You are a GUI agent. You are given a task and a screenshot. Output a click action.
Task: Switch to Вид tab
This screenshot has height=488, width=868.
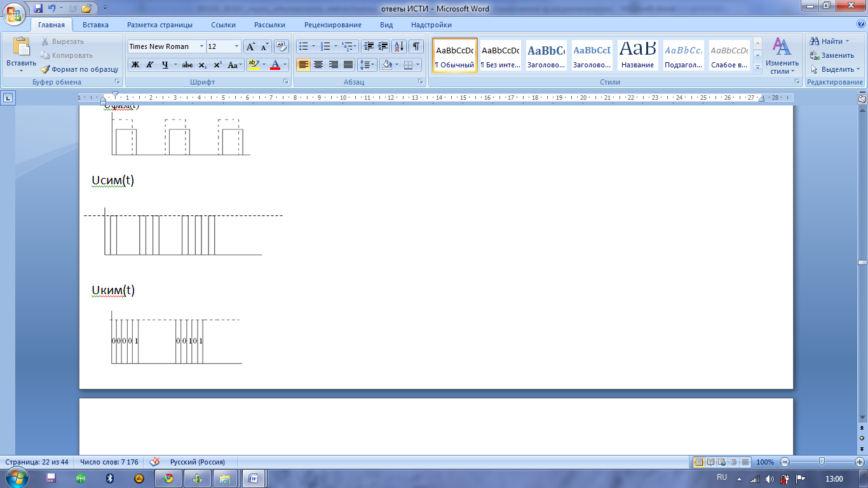[386, 25]
